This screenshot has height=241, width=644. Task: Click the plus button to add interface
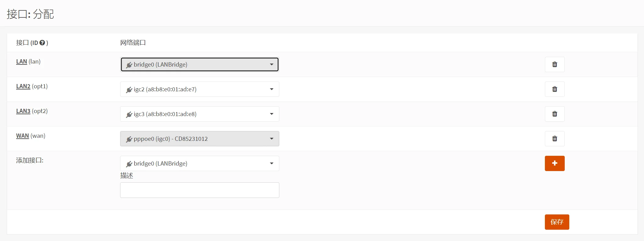coord(555,163)
